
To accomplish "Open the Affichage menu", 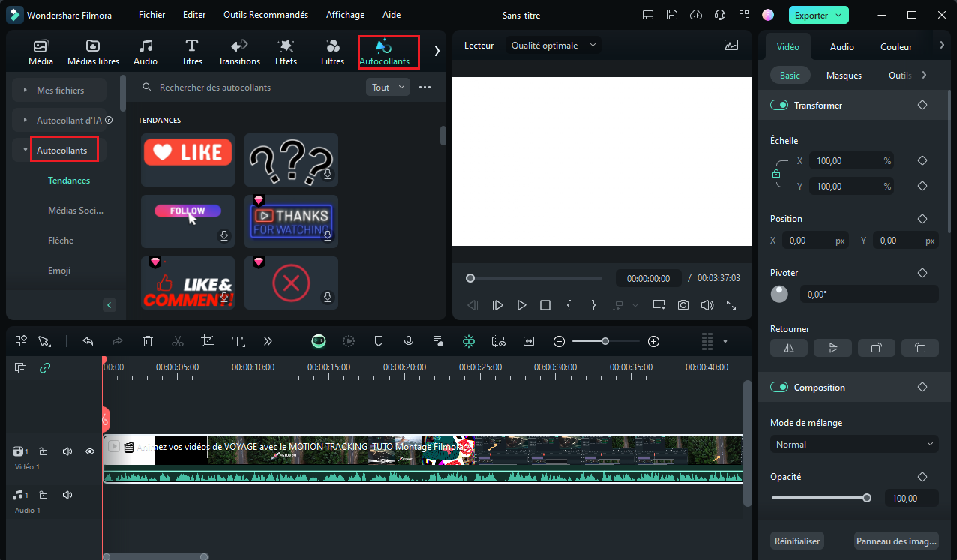I will click(345, 15).
